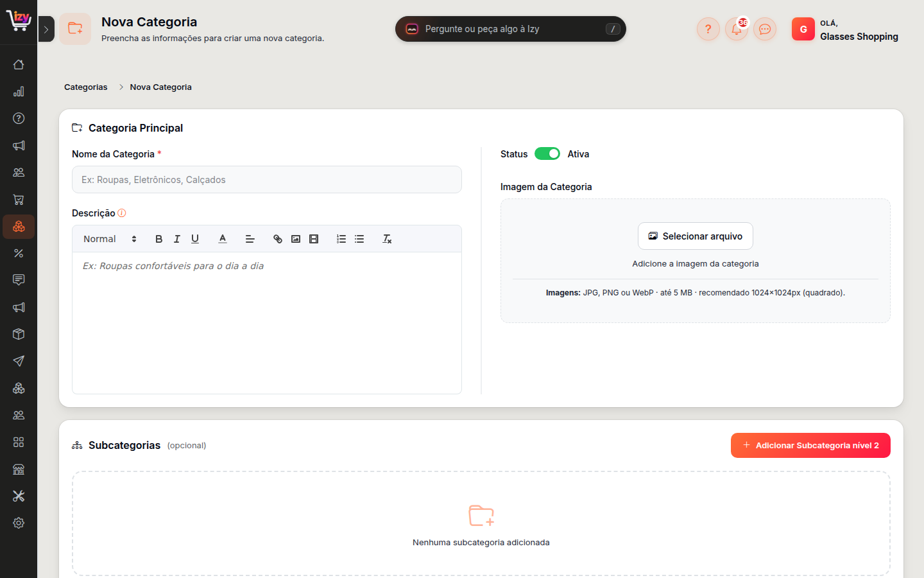Open the chat bubble icon in header

click(x=765, y=29)
